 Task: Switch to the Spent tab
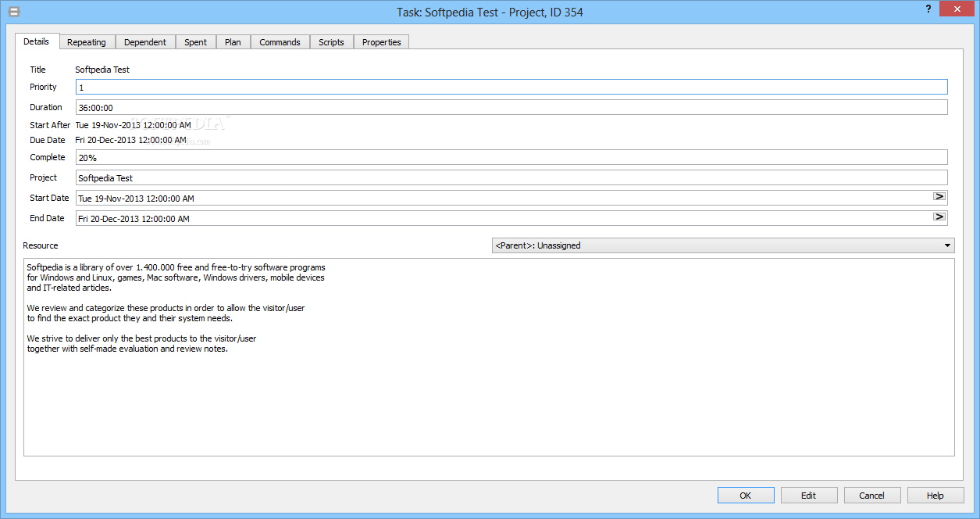[196, 42]
